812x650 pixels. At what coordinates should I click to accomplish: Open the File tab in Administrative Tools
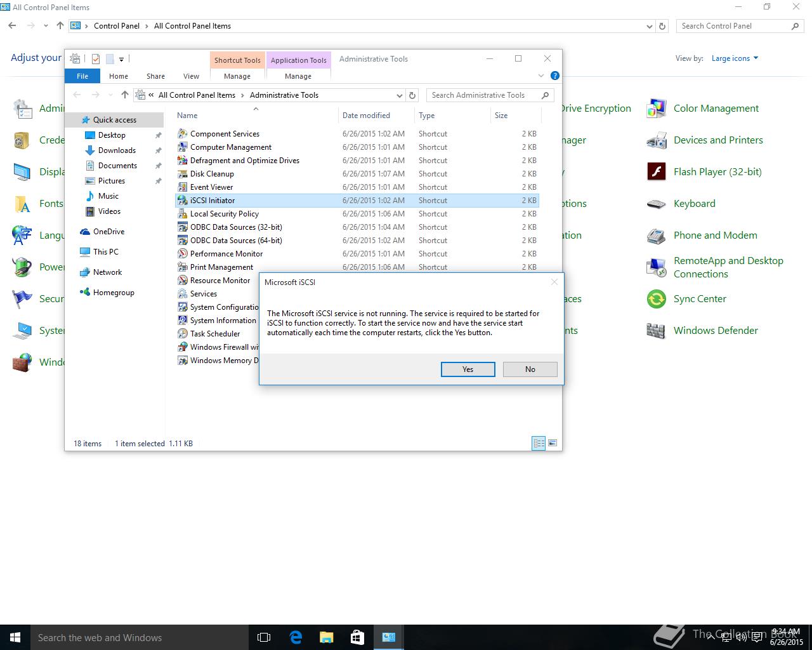click(82, 76)
